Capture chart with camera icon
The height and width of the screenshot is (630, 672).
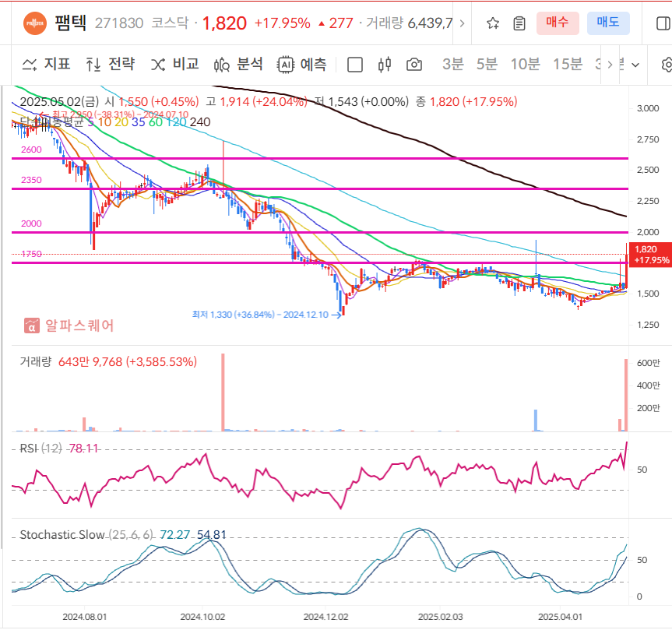414,65
